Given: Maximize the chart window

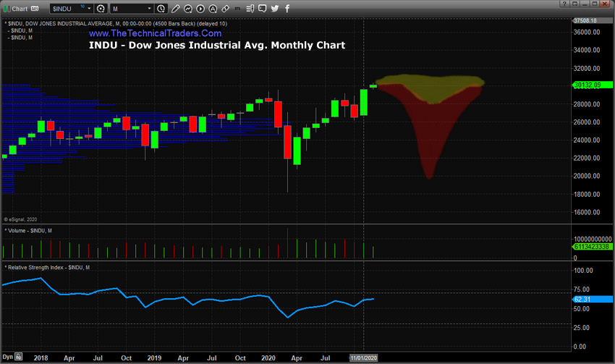Looking at the screenshot, I should click(x=595, y=4).
